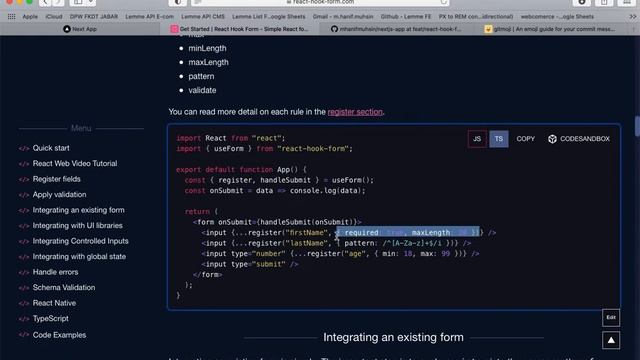Open the iCloud bookmark
The image size is (640, 360).
54,17
